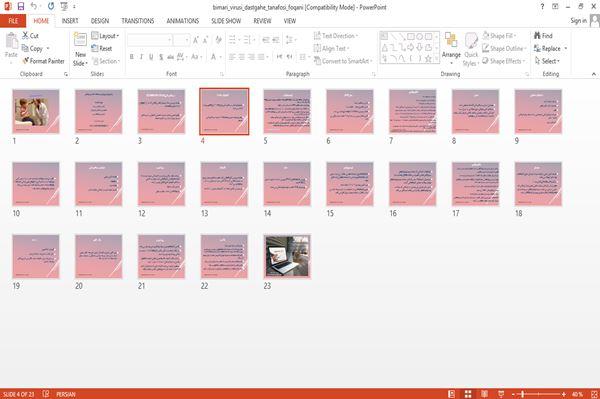Select slide 23 thumbnail with laptop photo
Viewport: 600px width, 399px height.
tap(287, 256)
